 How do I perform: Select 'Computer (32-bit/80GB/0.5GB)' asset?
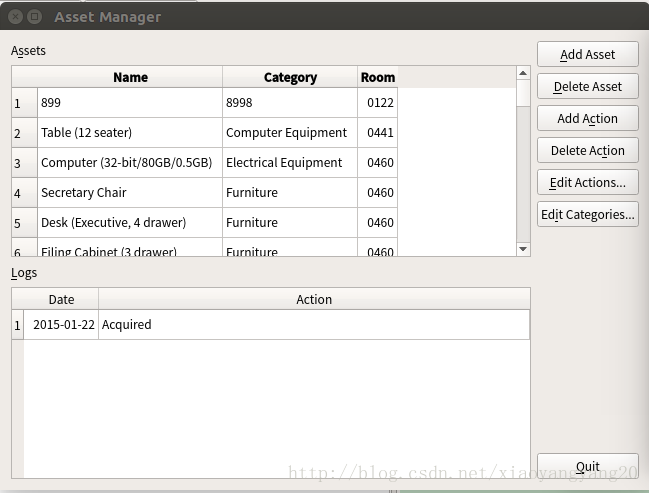[x=130, y=163]
